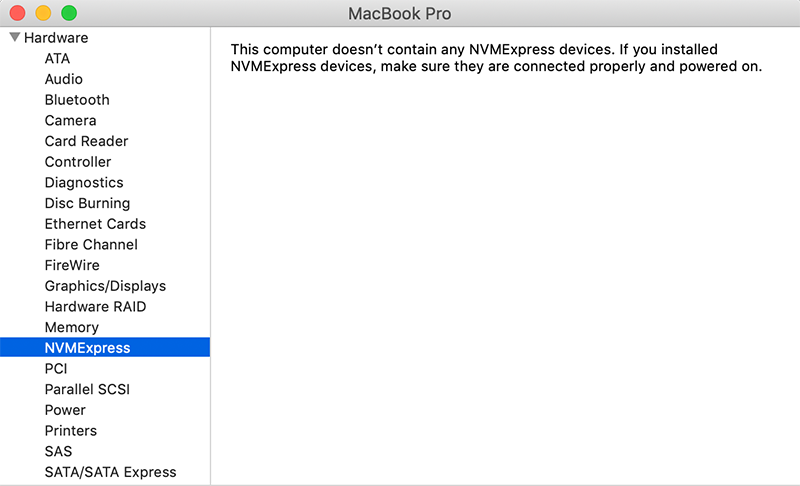Viewport: 800px width, 486px height.
Task: Open the Controller section
Action: click(78, 162)
